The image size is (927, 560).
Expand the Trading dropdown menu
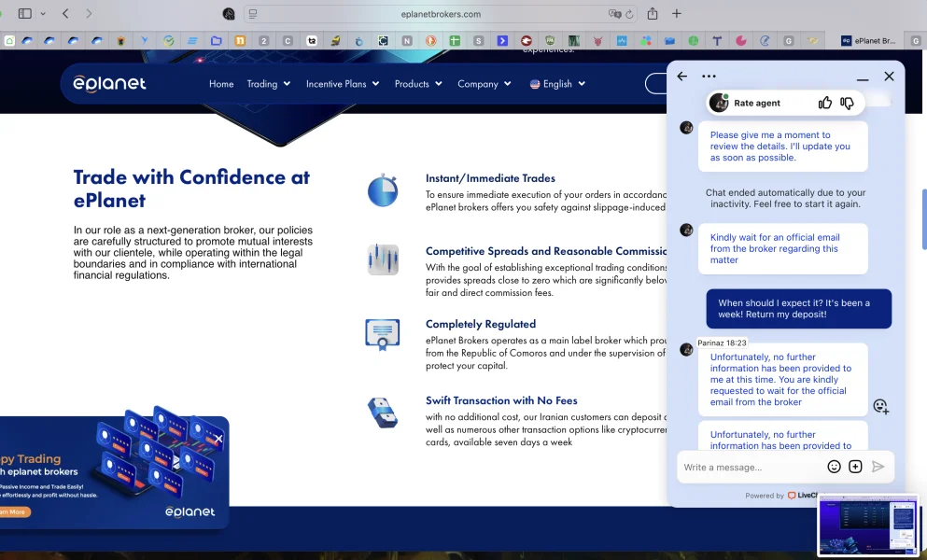click(x=267, y=84)
